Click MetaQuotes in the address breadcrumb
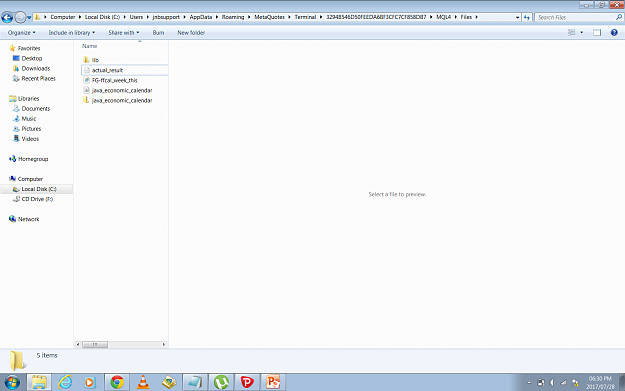 tap(269, 17)
